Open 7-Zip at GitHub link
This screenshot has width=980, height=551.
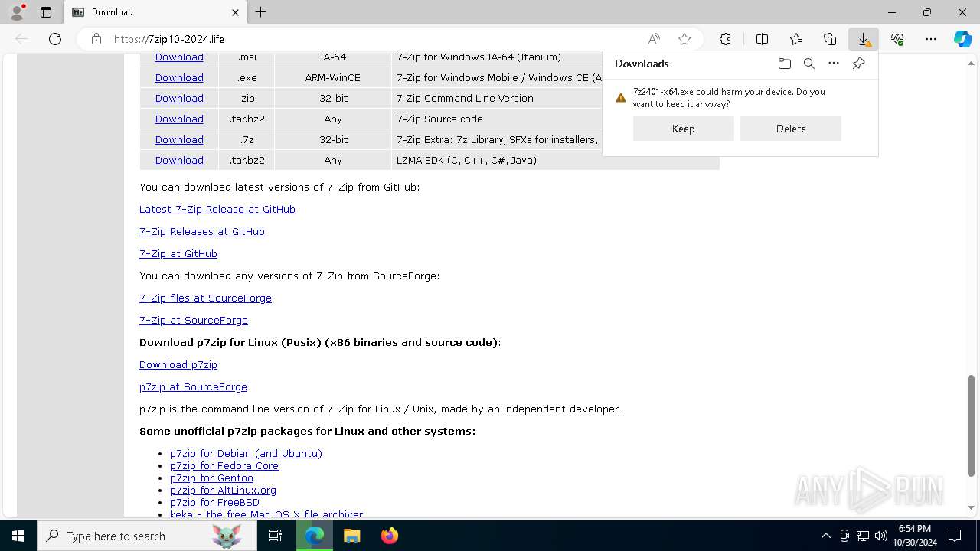[178, 254]
